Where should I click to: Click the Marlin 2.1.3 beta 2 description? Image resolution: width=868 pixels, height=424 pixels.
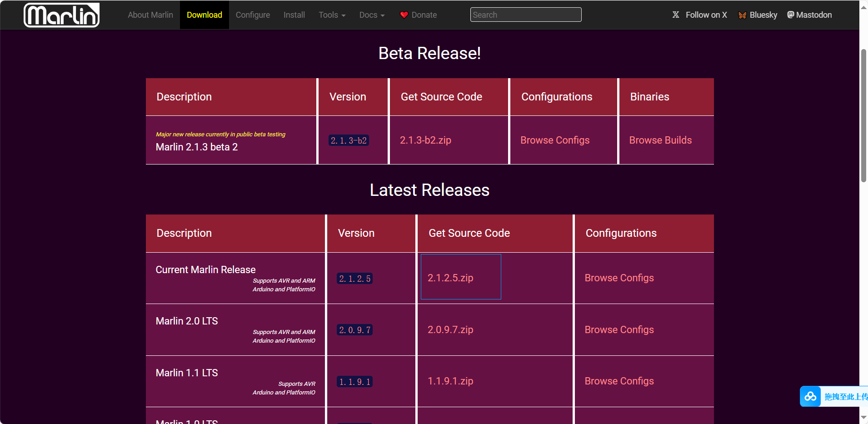point(197,147)
